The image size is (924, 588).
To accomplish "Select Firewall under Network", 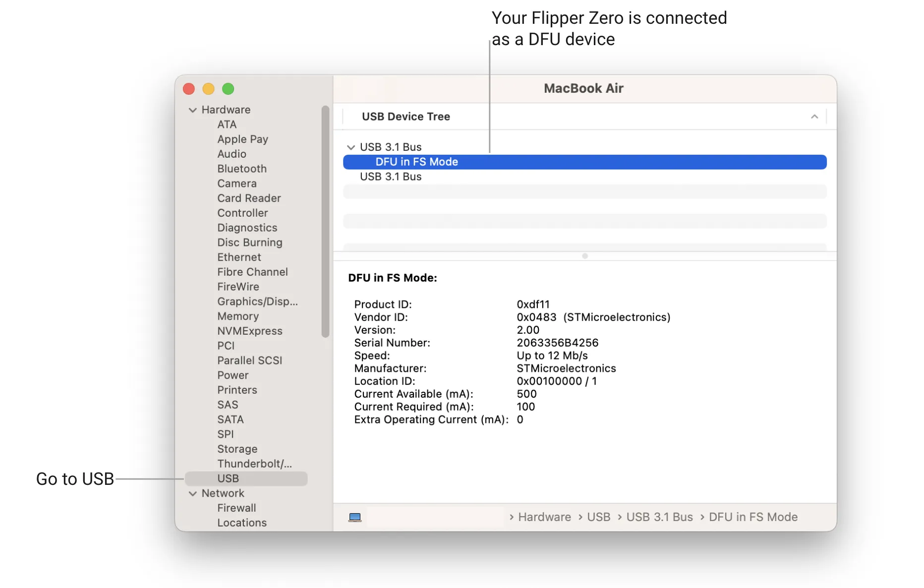I will tap(237, 508).
